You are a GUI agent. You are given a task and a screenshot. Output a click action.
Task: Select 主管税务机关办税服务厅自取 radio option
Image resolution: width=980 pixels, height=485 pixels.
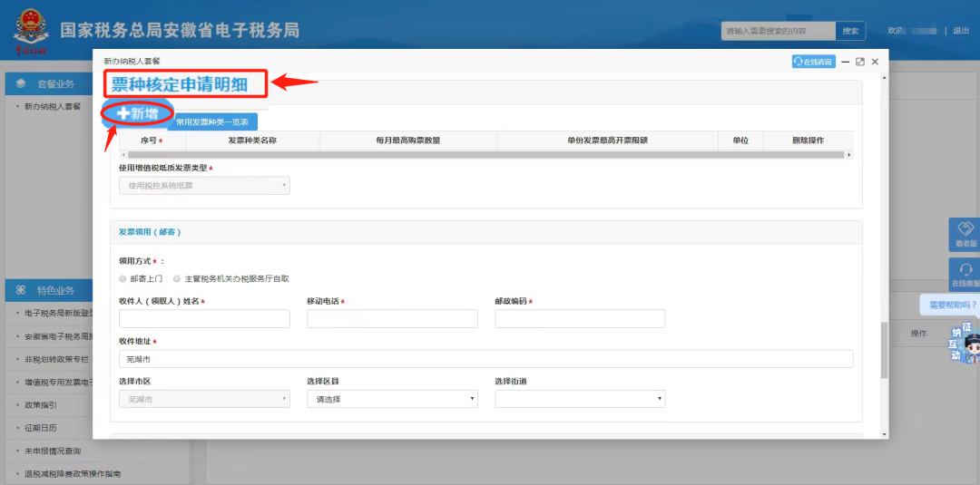177,278
